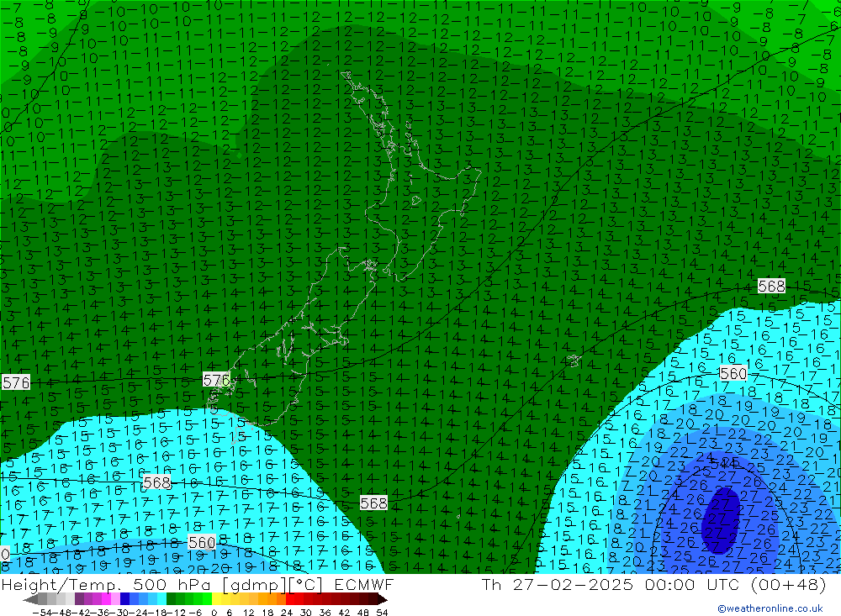841x616 pixels.
Task: Click the '(00+48)' forecast hour text
Action: coord(789,585)
